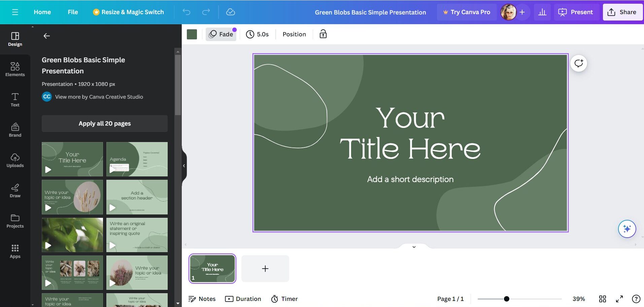Viewport: 644px width, 307px height.
Task: Click the cloud save status icon
Action: [x=230, y=12]
